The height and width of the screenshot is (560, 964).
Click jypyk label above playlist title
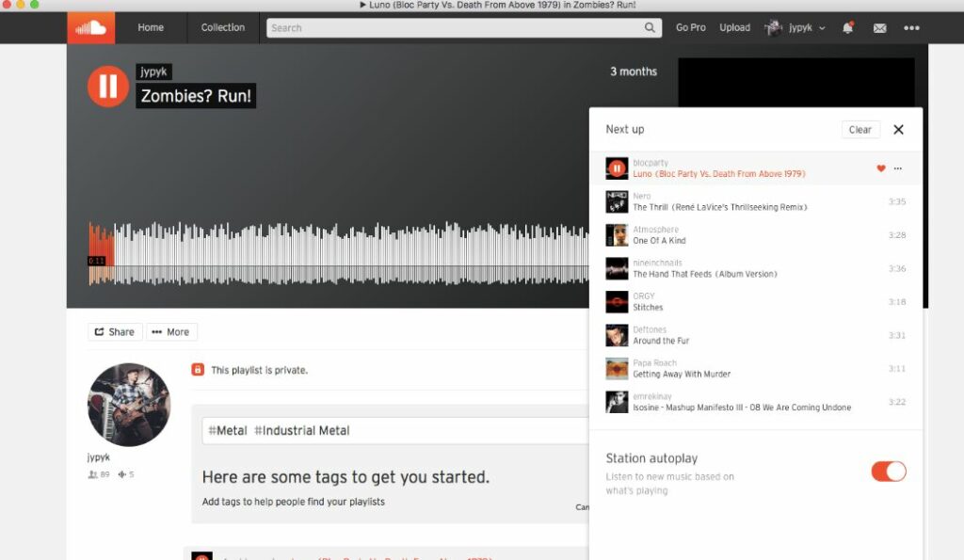click(x=153, y=72)
